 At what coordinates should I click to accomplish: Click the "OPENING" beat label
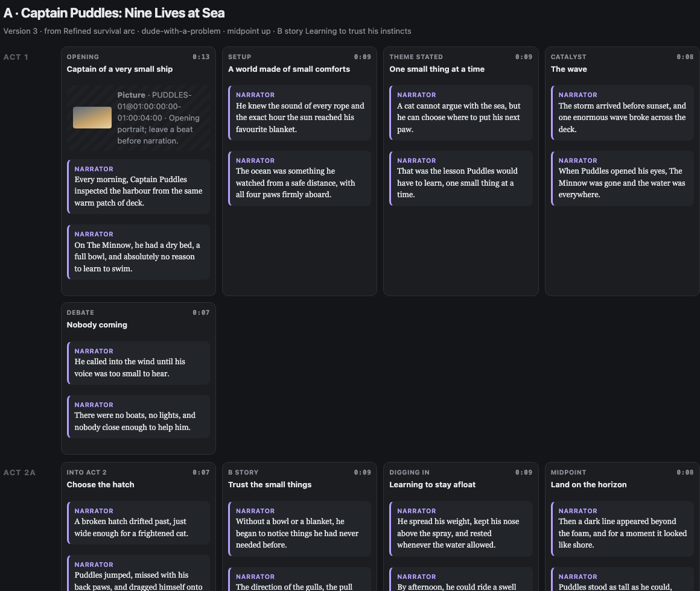83,57
